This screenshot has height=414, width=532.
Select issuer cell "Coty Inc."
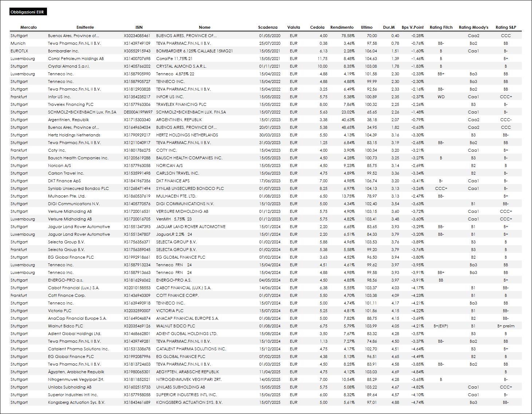click(x=57, y=150)
